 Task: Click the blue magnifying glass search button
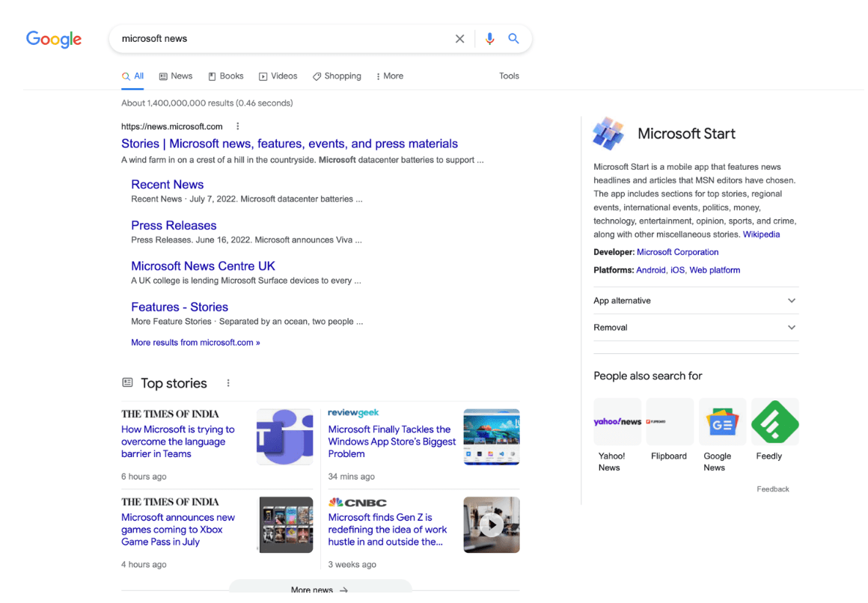tap(513, 39)
